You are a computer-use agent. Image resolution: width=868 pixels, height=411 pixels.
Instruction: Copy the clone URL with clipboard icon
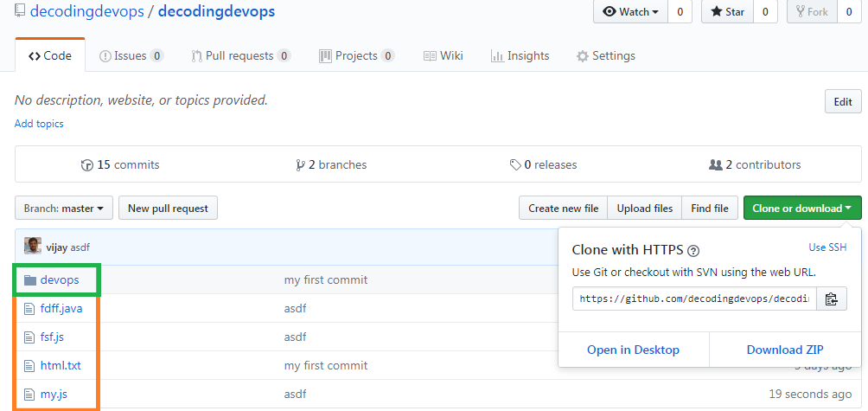832,299
